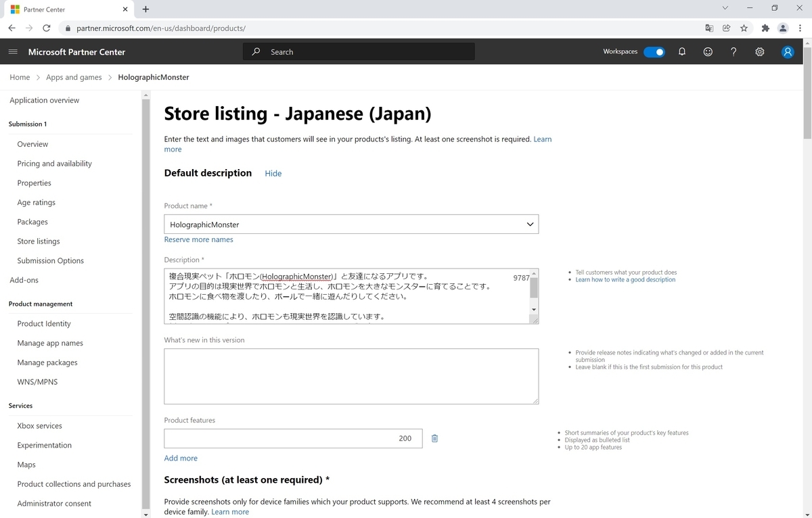812x518 pixels.
Task: Open Xbox services
Action: click(39, 426)
